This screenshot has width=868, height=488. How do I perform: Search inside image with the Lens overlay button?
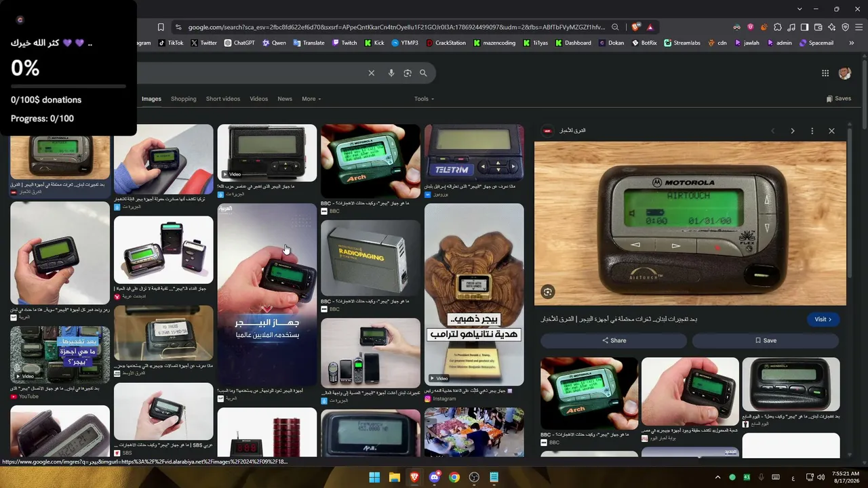point(548,292)
